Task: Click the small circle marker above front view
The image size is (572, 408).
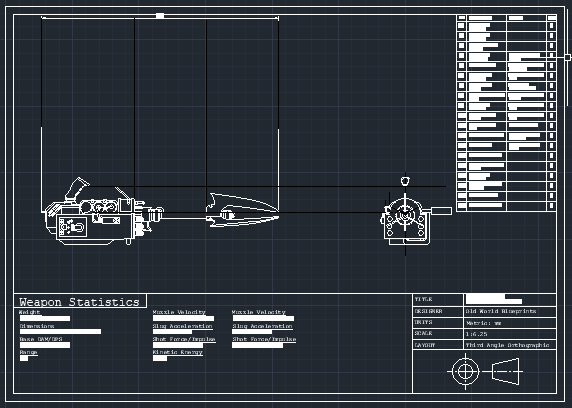Action: [405, 181]
